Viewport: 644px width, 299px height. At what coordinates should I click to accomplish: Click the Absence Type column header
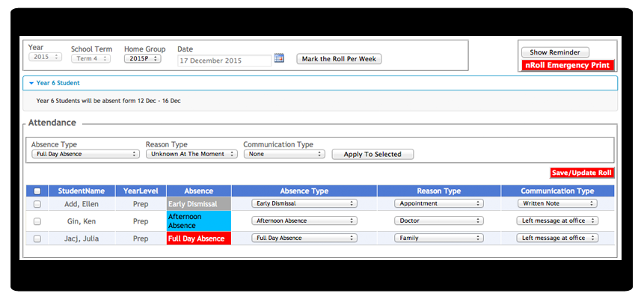(x=304, y=191)
